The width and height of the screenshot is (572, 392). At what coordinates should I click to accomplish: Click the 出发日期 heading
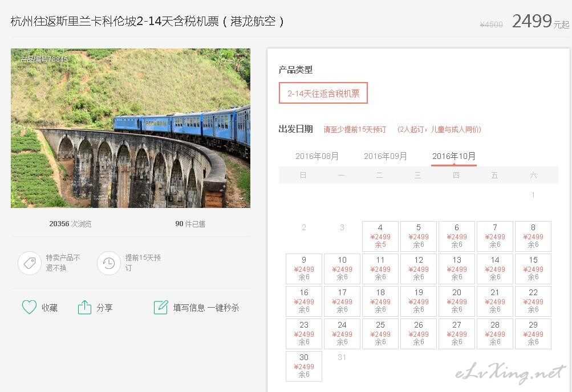point(295,129)
